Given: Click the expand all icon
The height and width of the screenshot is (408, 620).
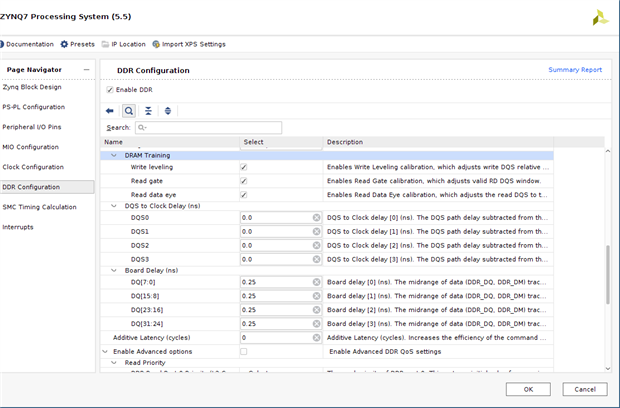Looking at the screenshot, I should point(167,111).
